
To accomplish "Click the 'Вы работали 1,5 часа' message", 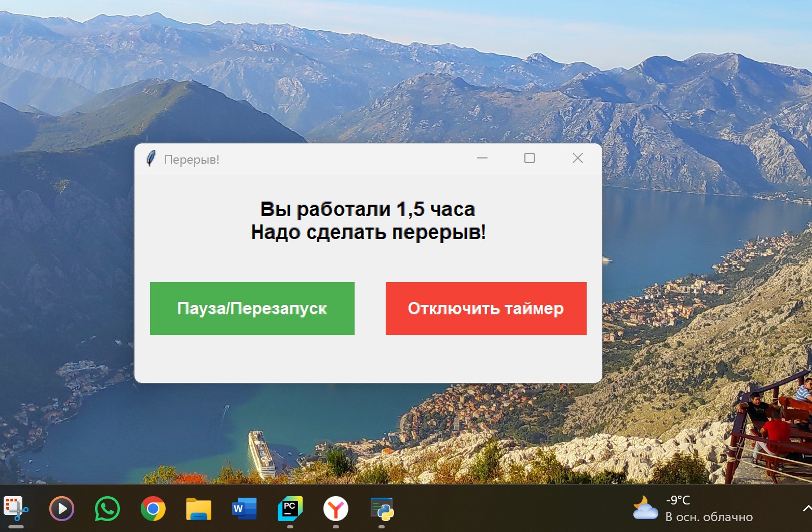I will [x=368, y=208].
